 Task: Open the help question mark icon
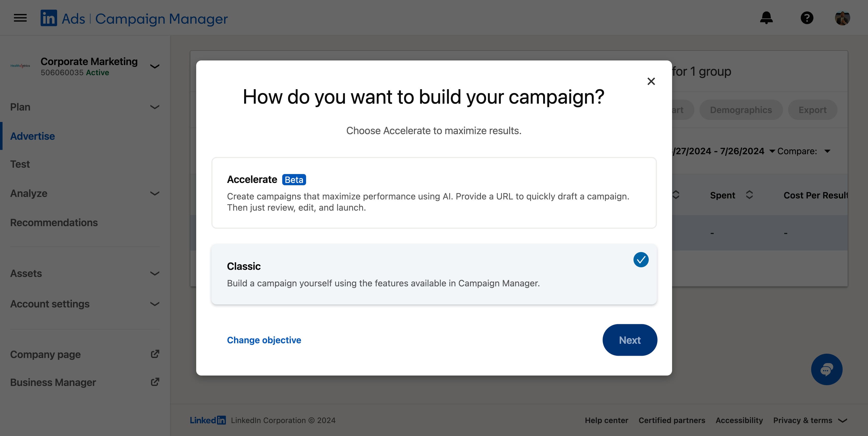coord(807,18)
